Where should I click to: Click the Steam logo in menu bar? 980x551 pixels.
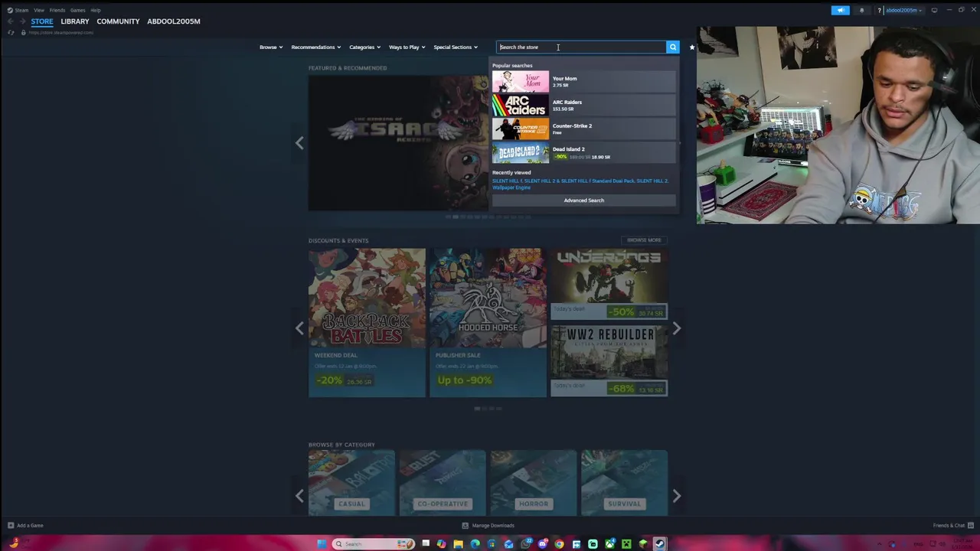pos(10,11)
